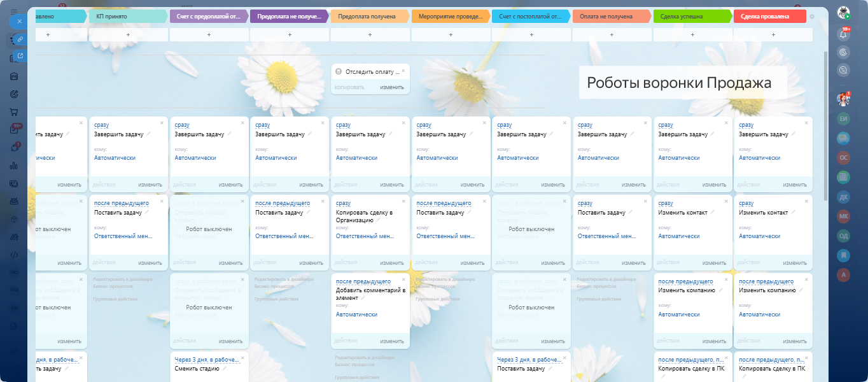This screenshot has height=382, width=868.
Task: Add robot under 'Предоплата не получена' stage
Action: coord(290,35)
